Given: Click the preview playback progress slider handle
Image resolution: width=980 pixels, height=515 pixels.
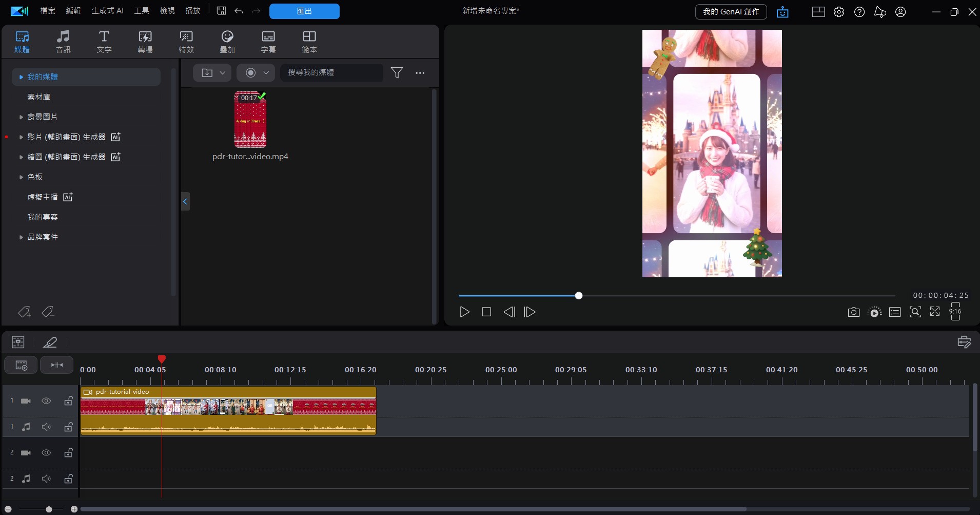Looking at the screenshot, I should [x=579, y=296].
